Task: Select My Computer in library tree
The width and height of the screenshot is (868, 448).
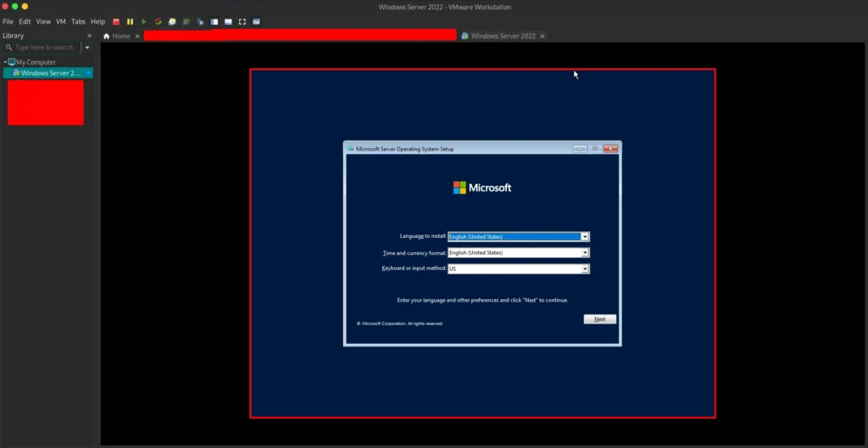Action: coord(36,62)
